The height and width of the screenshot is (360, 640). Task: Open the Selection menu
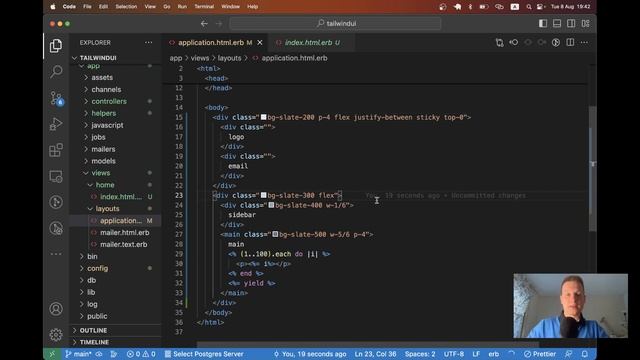(126, 7)
